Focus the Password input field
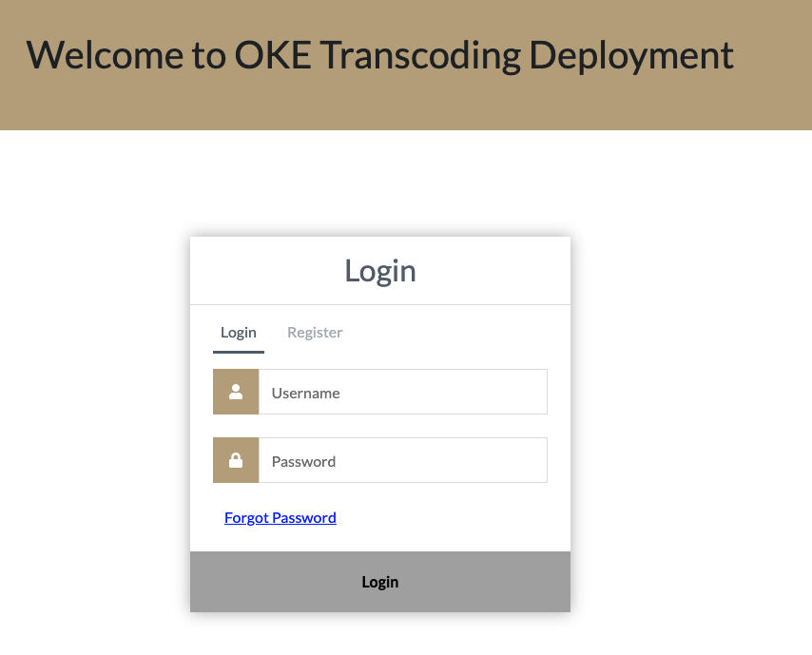 point(402,460)
